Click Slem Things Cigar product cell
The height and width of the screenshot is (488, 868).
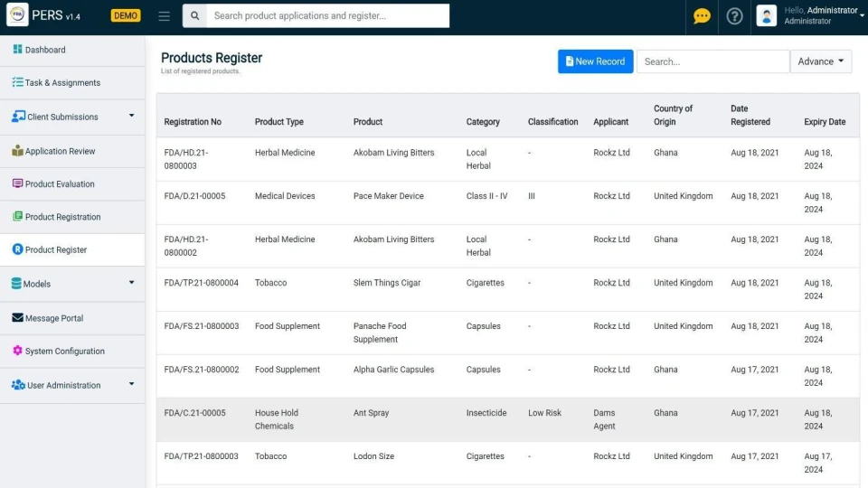coord(387,283)
